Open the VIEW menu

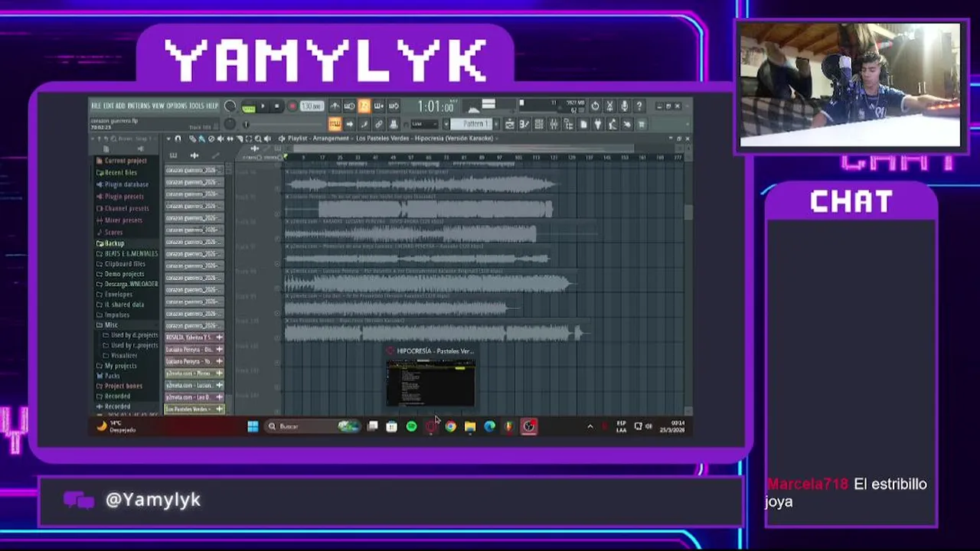(158, 106)
